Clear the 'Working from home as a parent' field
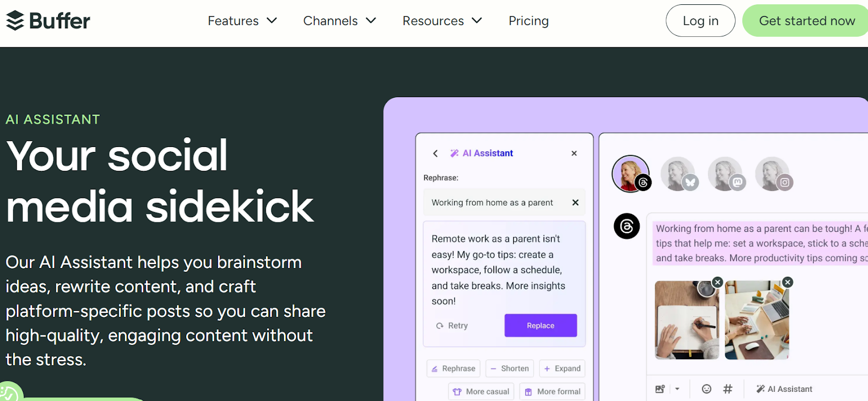 tap(576, 202)
